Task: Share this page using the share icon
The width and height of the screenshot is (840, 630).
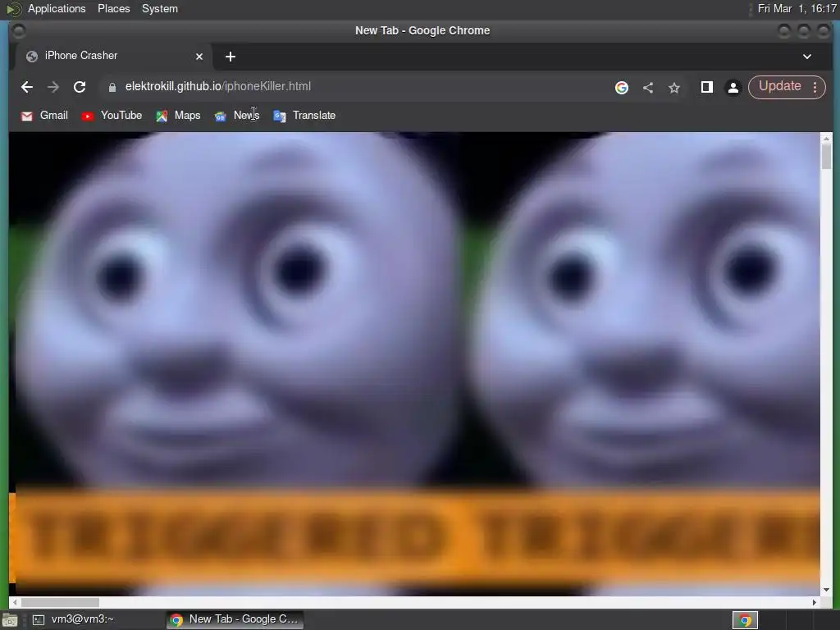Action: click(648, 87)
